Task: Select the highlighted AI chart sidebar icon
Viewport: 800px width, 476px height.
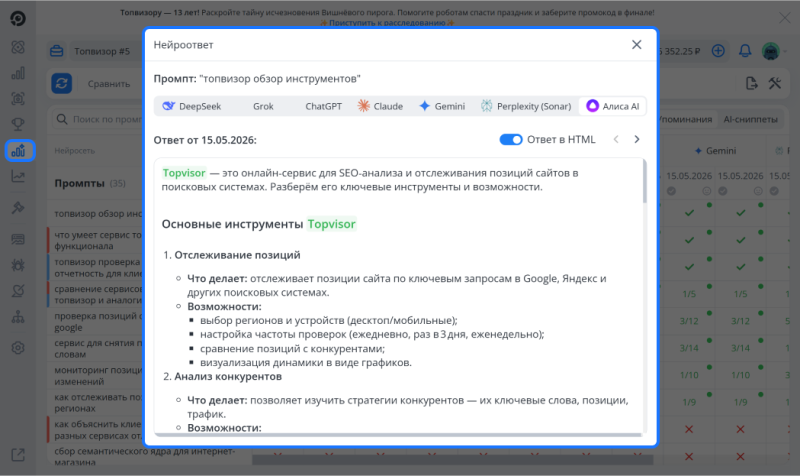Action: tap(19, 151)
